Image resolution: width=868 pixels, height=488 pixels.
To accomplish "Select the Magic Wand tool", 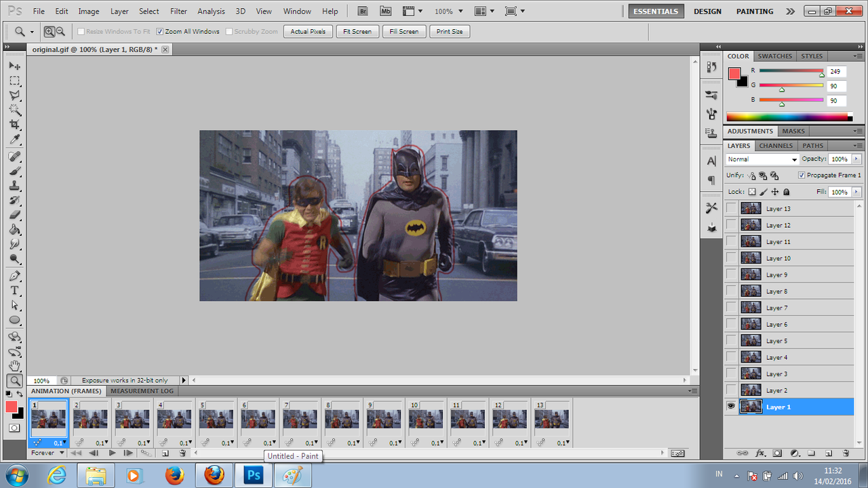I will pyautogui.click(x=14, y=110).
